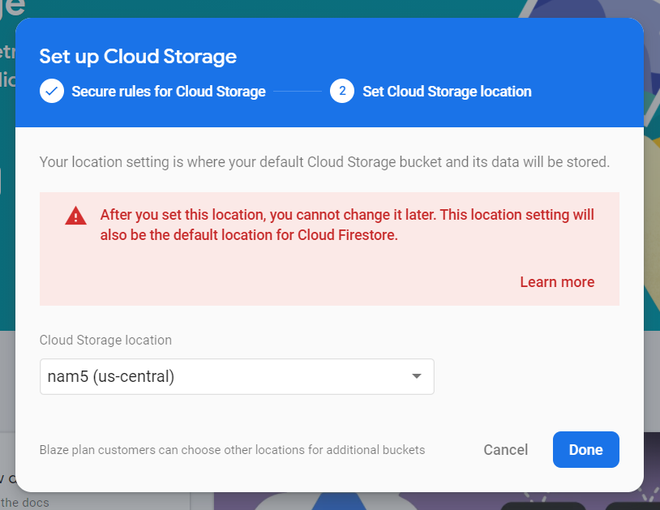Go to Secure rules for Cloud Storage step
The height and width of the screenshot is (510, 660).
(168, 91)
